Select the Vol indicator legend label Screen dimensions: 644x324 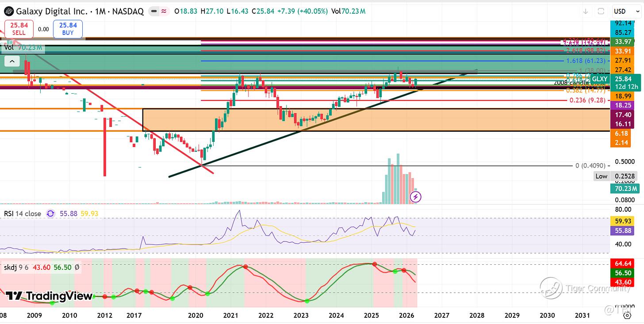pyautogui.click(x=8, y=47)
